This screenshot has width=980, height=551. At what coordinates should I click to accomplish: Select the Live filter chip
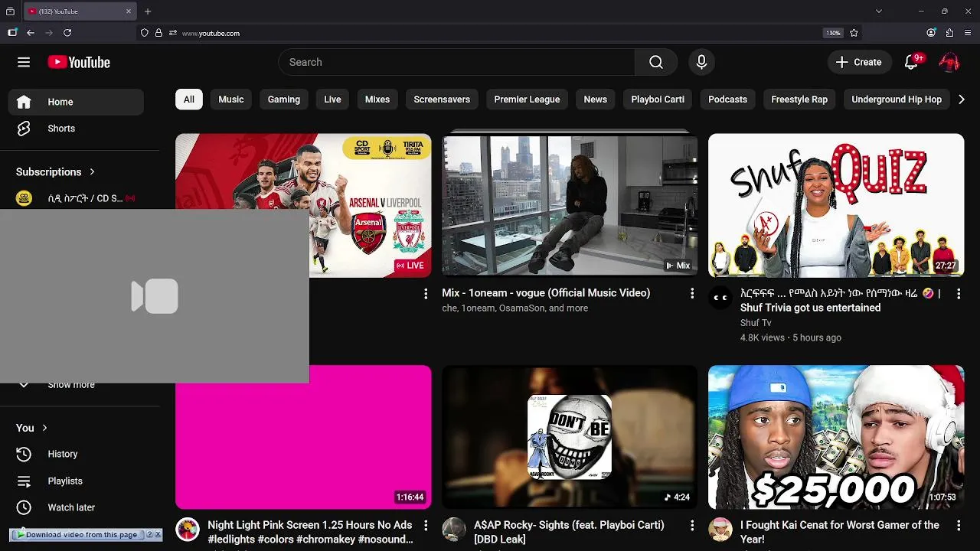pos(332,99)
